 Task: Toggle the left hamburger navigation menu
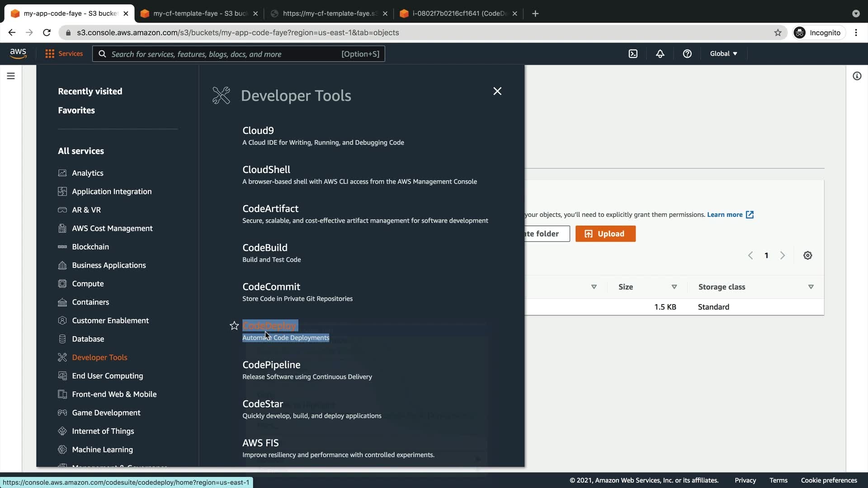point(11,76)
